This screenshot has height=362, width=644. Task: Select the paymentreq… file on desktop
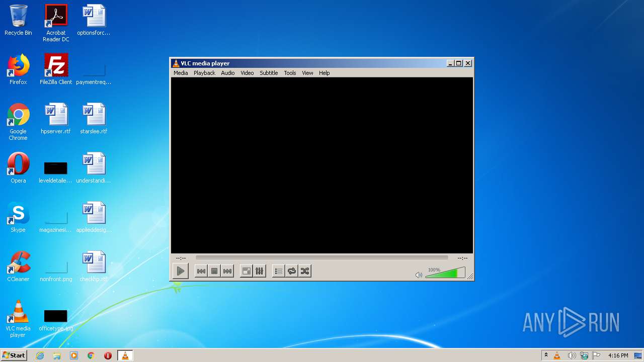tap(94, 73)
